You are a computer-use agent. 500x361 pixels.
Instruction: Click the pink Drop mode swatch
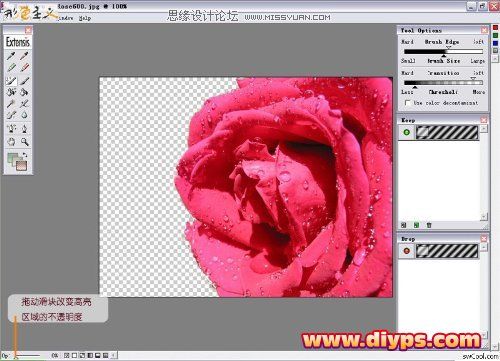[x=21, y=165]
